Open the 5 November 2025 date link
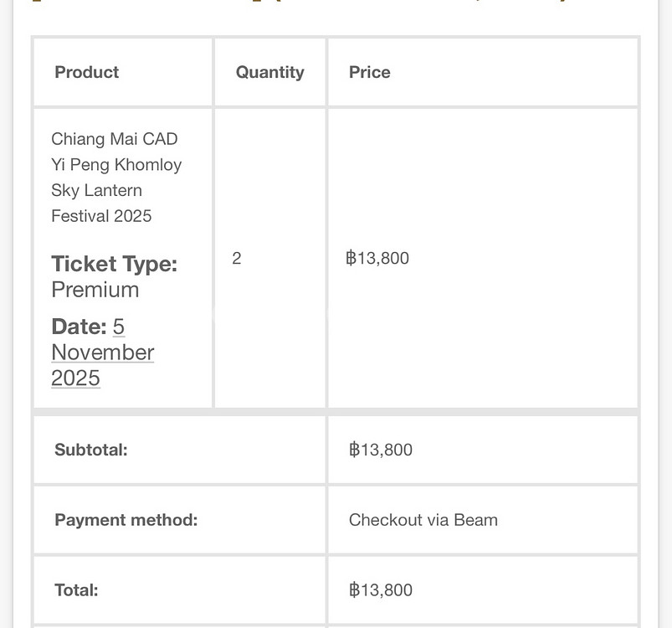This screenshot has height=628, width=672. pyautogui.click(x=102, y=353)
